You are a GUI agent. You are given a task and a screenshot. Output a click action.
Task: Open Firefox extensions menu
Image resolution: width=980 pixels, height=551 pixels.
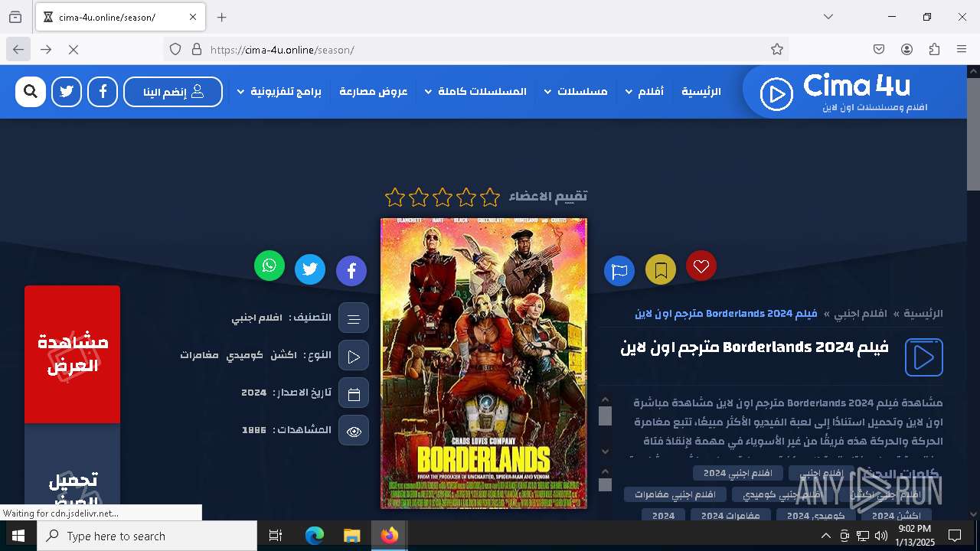[934, 50]
